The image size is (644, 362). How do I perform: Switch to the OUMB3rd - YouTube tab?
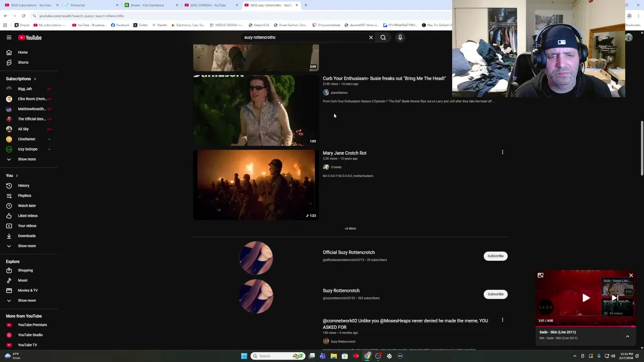click(x=210, y=5)
